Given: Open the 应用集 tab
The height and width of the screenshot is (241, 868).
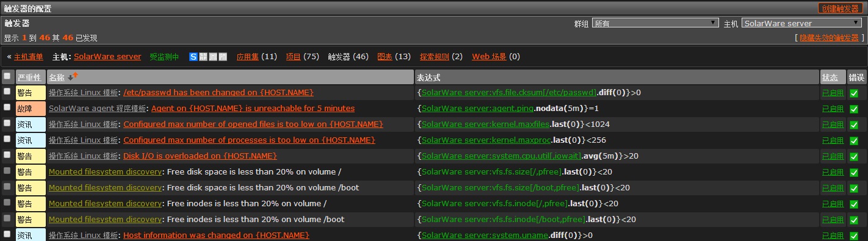Looking at the screenshot, I should tap(248, 57).
